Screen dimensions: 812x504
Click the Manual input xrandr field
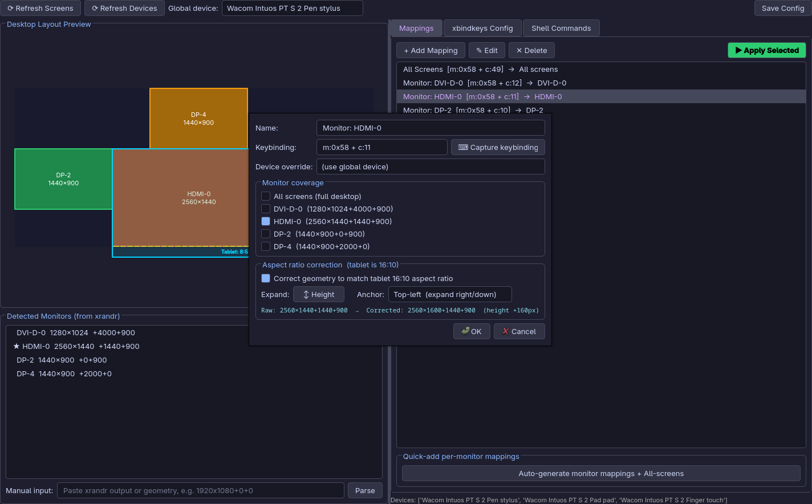tap(201, 491)
